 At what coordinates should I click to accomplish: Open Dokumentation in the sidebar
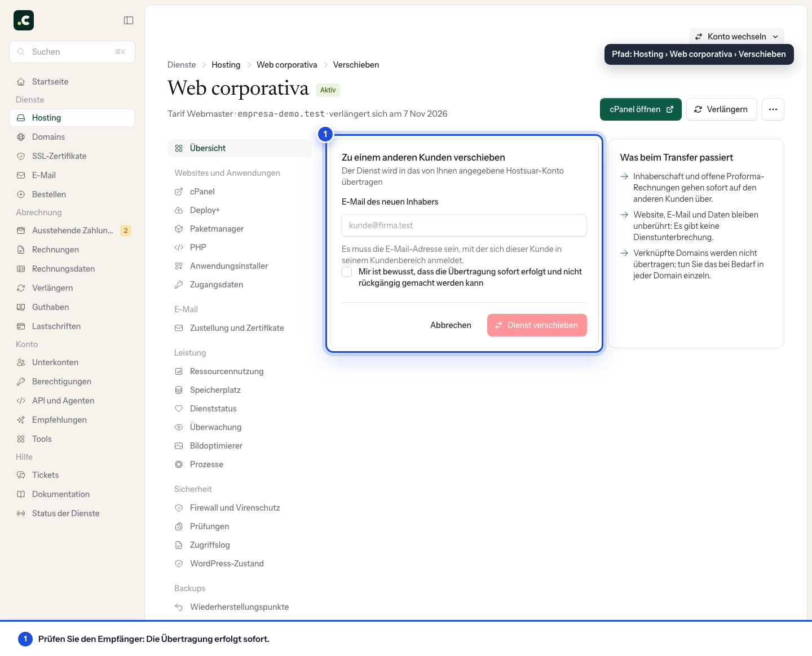[72, 494]
